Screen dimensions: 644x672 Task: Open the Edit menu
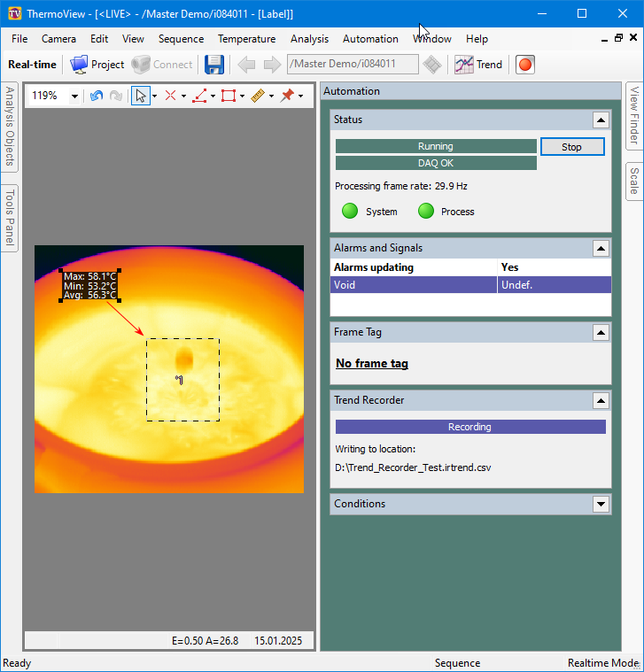99,39
